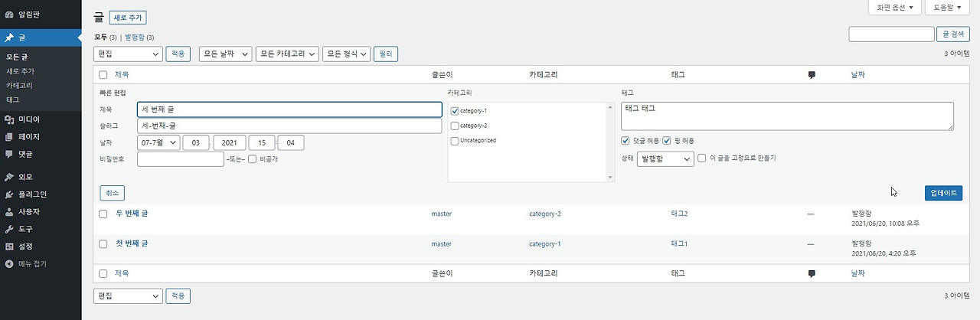Focus 제목 field containing 세 번째 글
The image size is (980, 320).
(289, 109)
